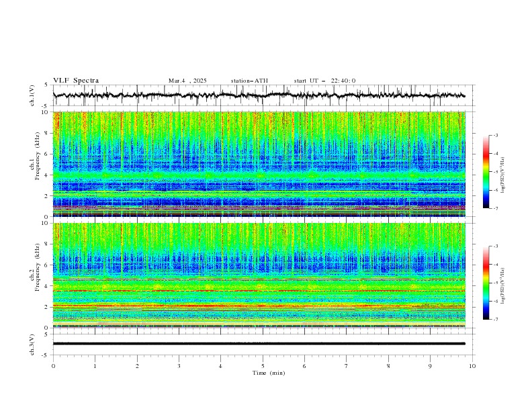Click inside the ch.1 spectrogram panel

pyautogui.click(x=259, y=164)
